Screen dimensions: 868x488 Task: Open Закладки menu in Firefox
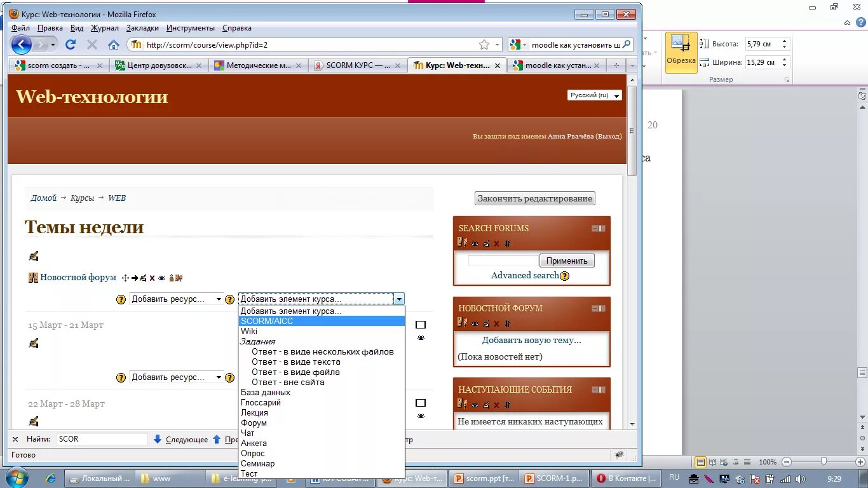[142, 28]
